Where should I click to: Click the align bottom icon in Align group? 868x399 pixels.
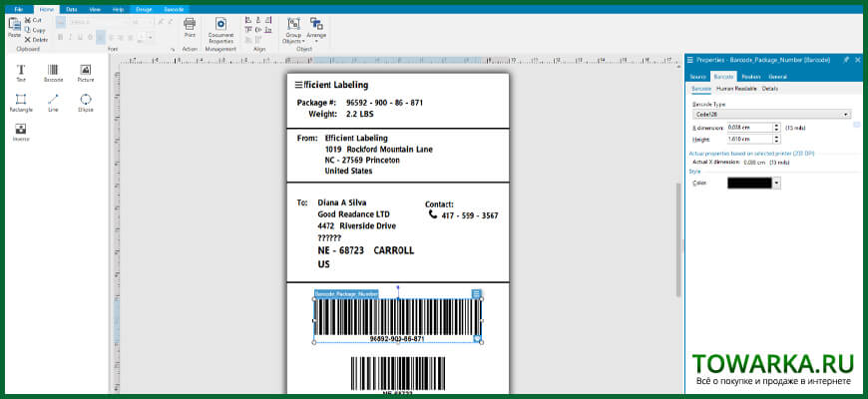tap(268, 30)
